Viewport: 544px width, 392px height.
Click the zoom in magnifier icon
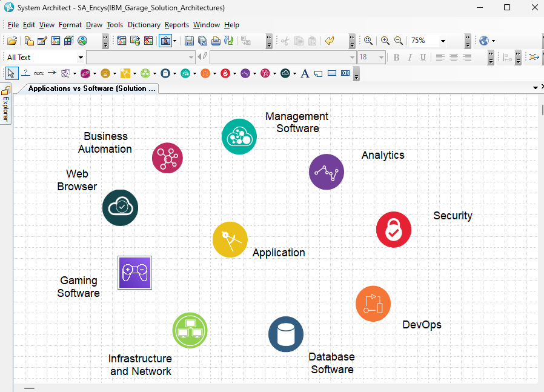tap(385, 41)
